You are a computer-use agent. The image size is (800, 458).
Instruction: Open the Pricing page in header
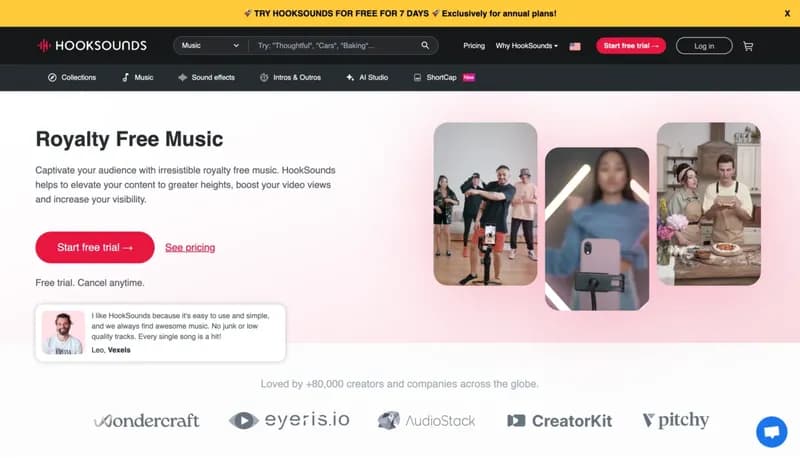[x=474, y=45]
